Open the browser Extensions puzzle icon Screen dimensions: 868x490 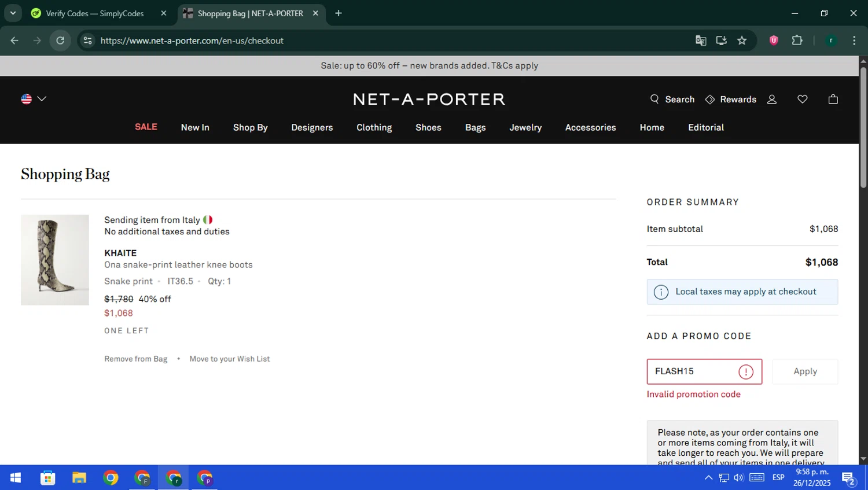(797, 40)
